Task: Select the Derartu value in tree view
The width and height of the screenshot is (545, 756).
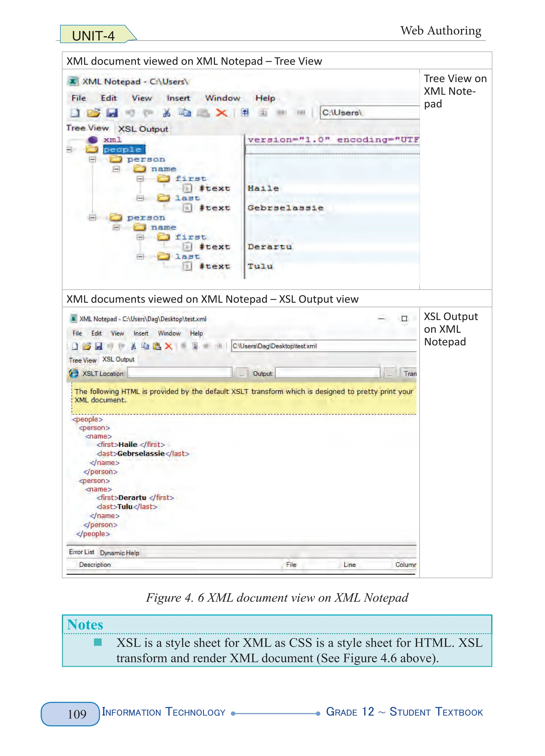Action: click(270, 247)
